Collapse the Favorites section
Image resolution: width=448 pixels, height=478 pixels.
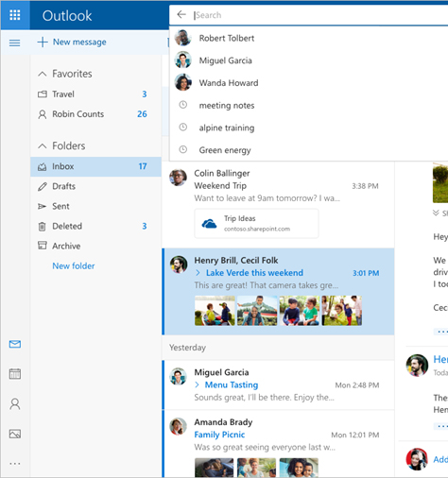coord(43,74)
